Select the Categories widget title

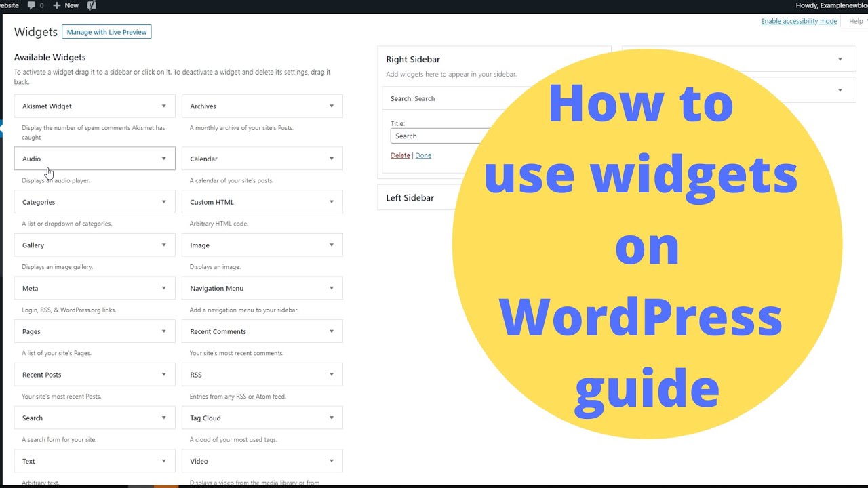(39, 202)
